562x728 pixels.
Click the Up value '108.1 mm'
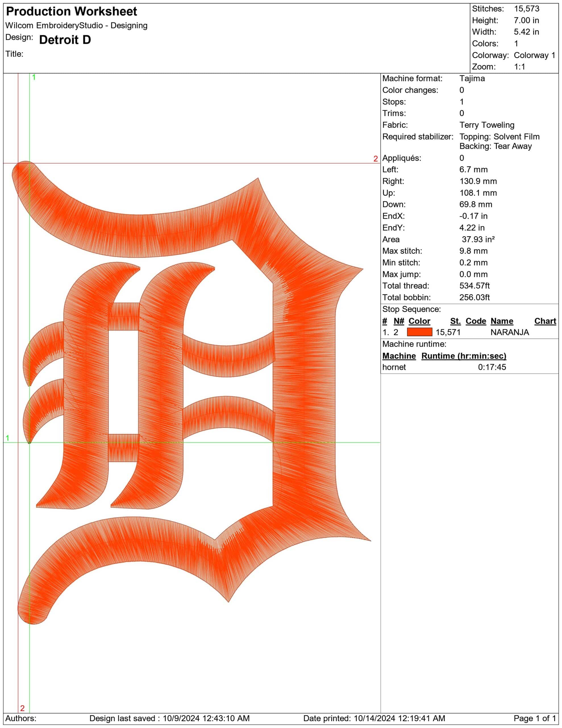pos(478,193)
